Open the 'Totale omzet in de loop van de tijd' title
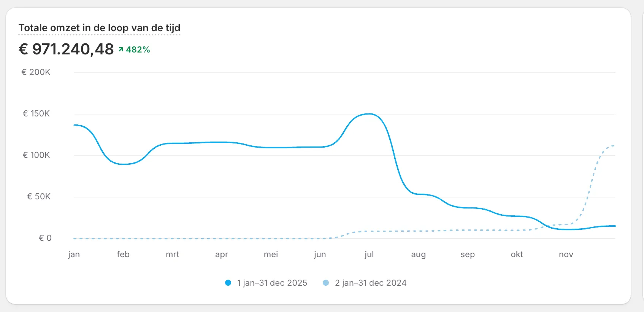644x312 pixels. (99, 28)
